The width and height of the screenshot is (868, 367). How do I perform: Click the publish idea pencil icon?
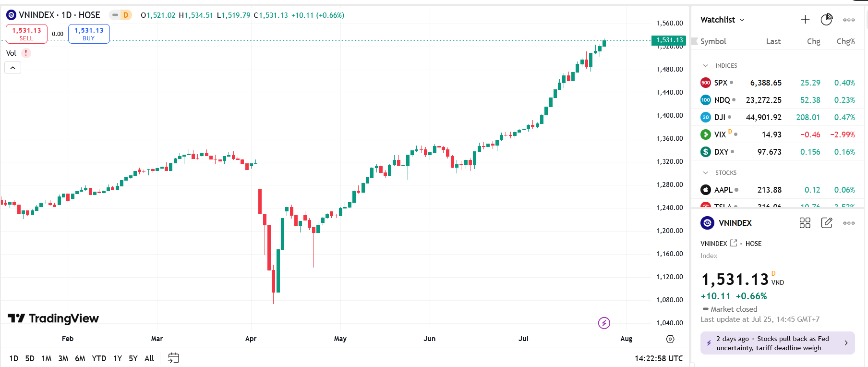point(827,223)
